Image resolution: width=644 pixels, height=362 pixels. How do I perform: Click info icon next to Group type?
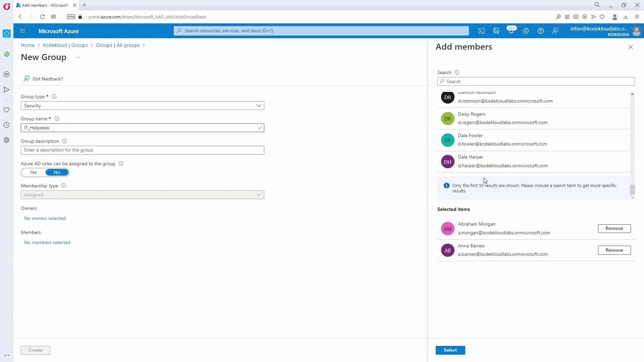point(54,97)
